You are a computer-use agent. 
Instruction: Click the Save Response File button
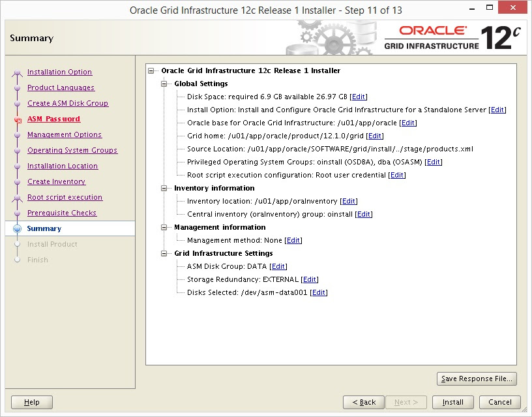477,378
